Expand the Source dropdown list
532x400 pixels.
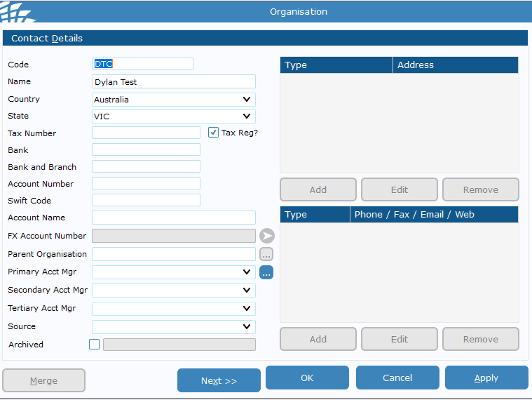(246, 327)
